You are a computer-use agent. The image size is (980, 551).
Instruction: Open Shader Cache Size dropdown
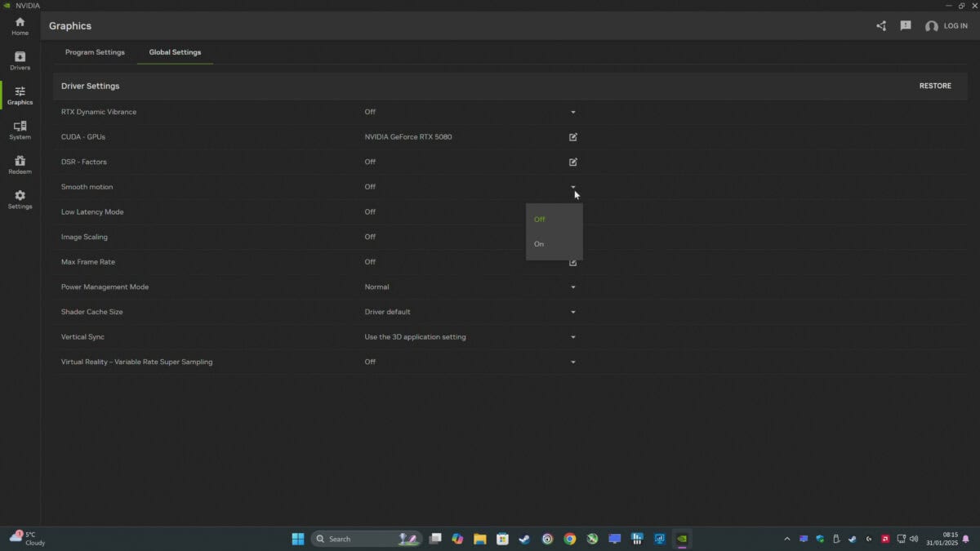click(x=573, y=313)
